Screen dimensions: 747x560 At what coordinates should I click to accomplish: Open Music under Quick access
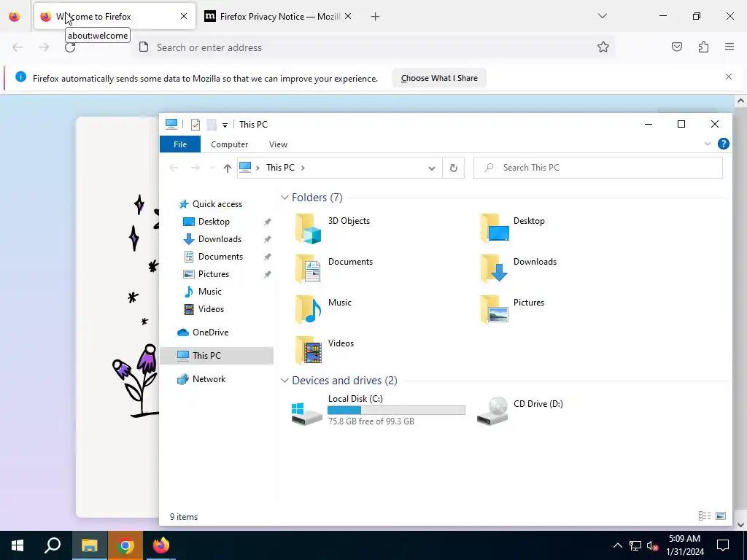click(x=209, y=292)
